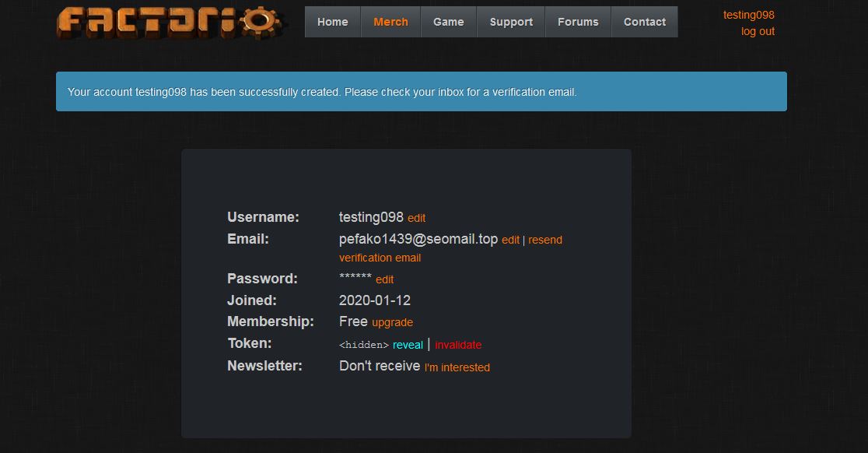Upgrade the Free membership
The image size is (868, 453).
(392, 322)
